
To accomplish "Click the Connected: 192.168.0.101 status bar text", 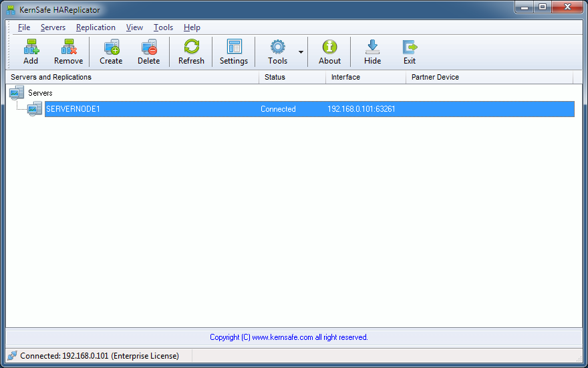I will click(x=100, y=355).
